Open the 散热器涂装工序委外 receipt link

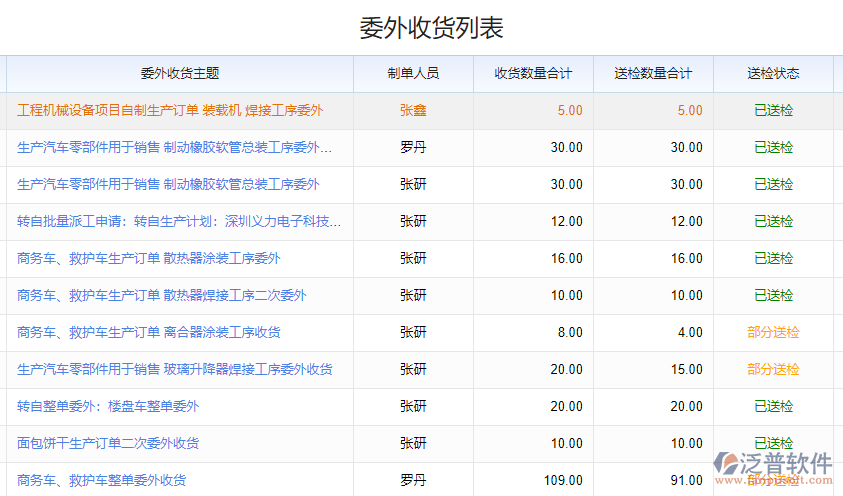point(149,258)
